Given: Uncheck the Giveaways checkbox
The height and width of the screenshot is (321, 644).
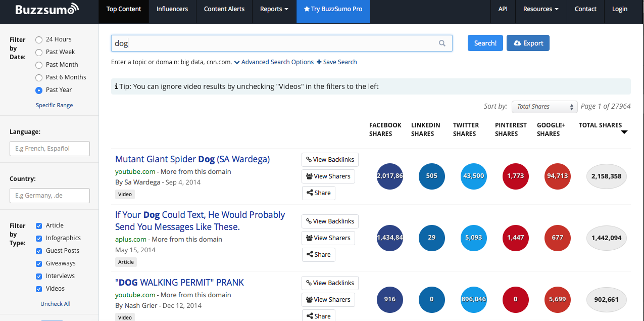Looking at the screenshot, I should tap(39, 264).
